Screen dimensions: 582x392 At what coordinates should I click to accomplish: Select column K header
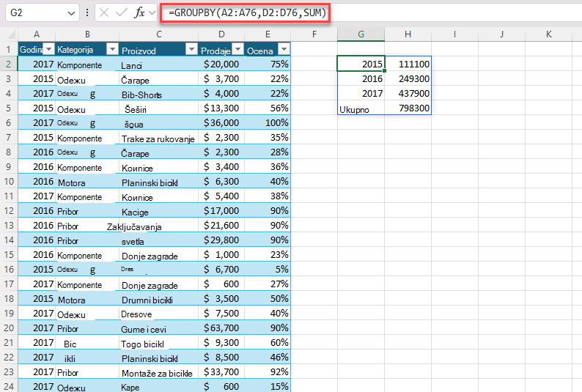(x=548, y=34)
